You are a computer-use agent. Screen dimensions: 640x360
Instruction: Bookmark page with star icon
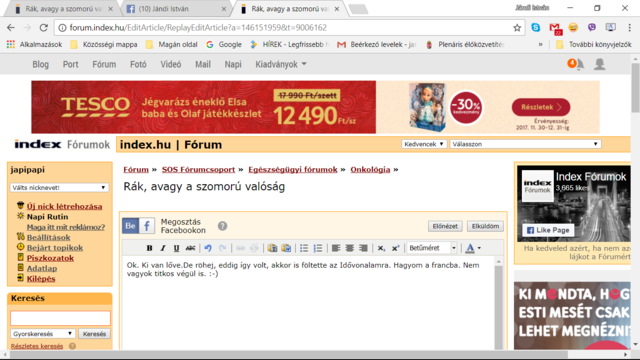517,28
